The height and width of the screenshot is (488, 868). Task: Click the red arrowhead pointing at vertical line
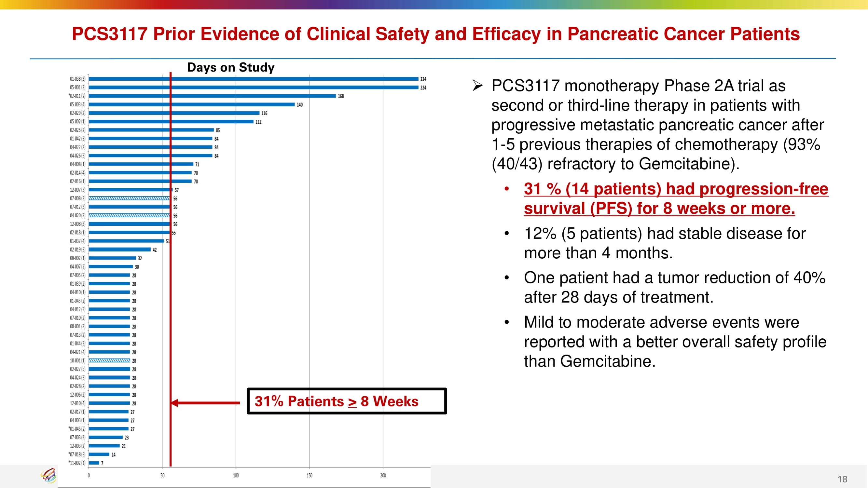(x=175, y=403)
